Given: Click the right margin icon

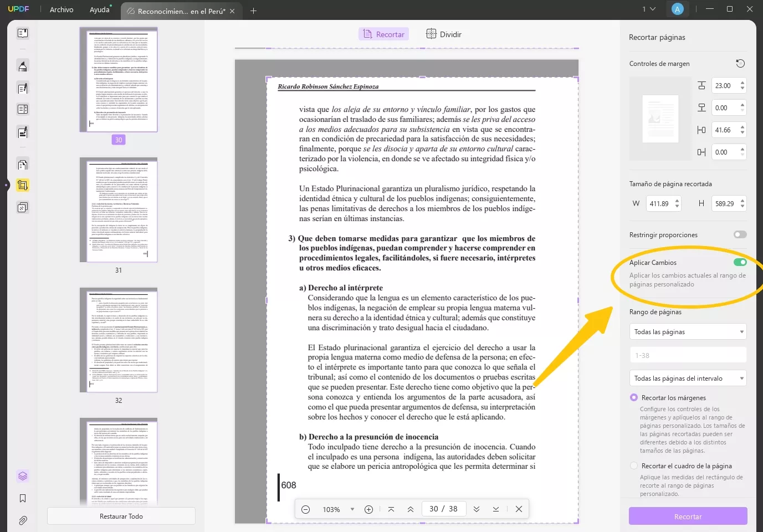Looking at the screenshot, I should (x=701, y=152).
